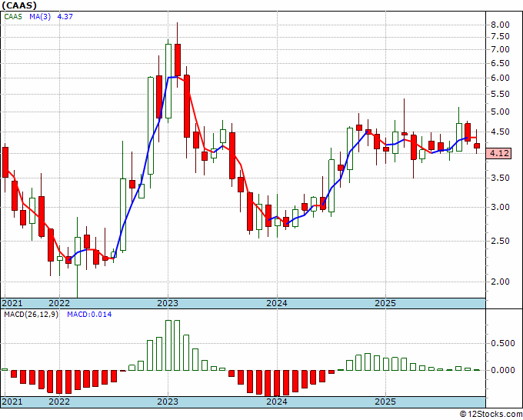Click the 5.50 price axis label
The height and width of the screenshot is (420, 523).
(x=500, y=94)
